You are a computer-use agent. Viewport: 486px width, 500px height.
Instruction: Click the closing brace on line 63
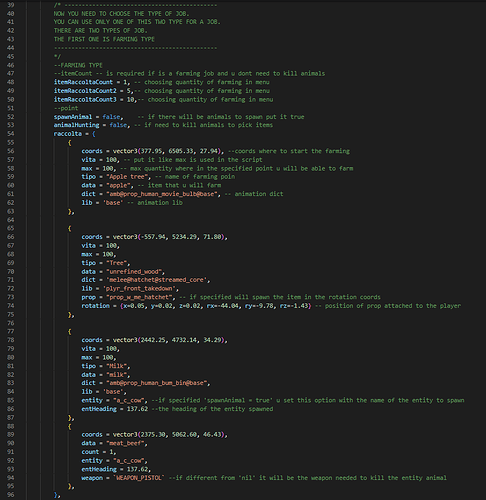pyautogui.click(x=69, y=211)
